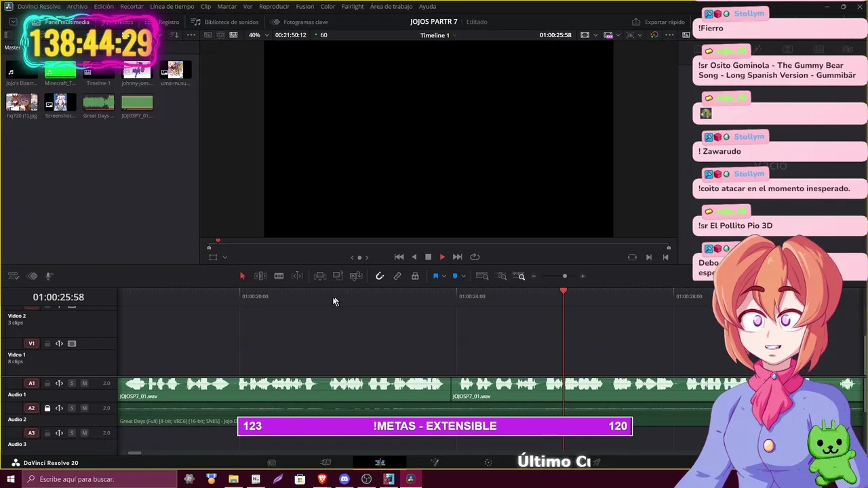Open Fairlight menu
868x488 pixels.
353,7
